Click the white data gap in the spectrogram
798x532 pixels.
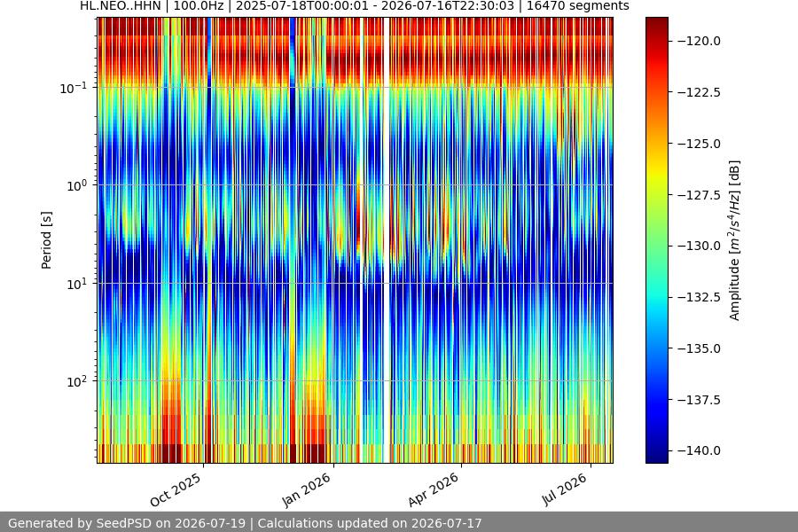pos(387,240)
